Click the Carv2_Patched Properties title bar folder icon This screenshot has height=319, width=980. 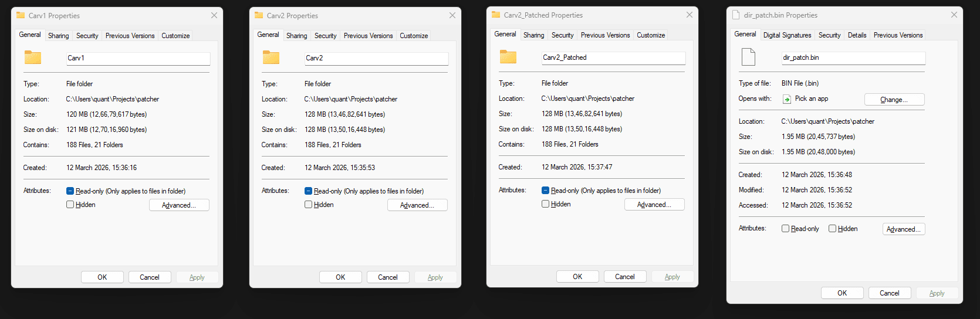coord(496,15)
